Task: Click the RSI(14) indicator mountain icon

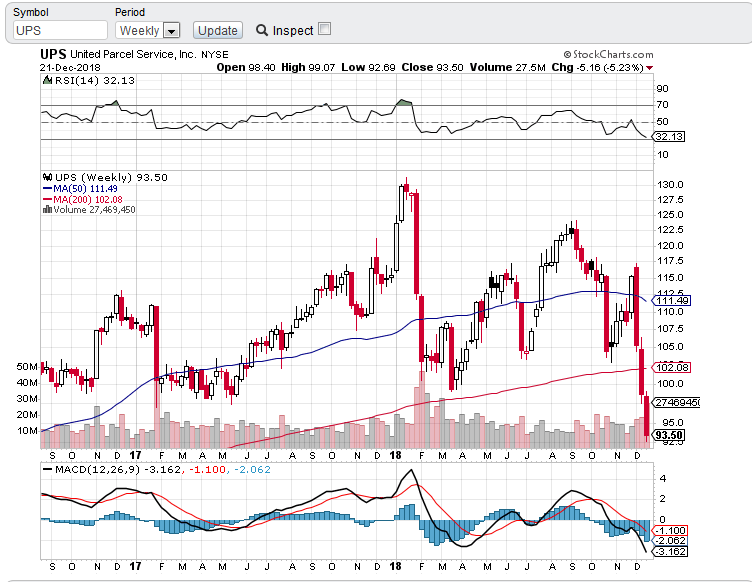Action: (47, 80)
